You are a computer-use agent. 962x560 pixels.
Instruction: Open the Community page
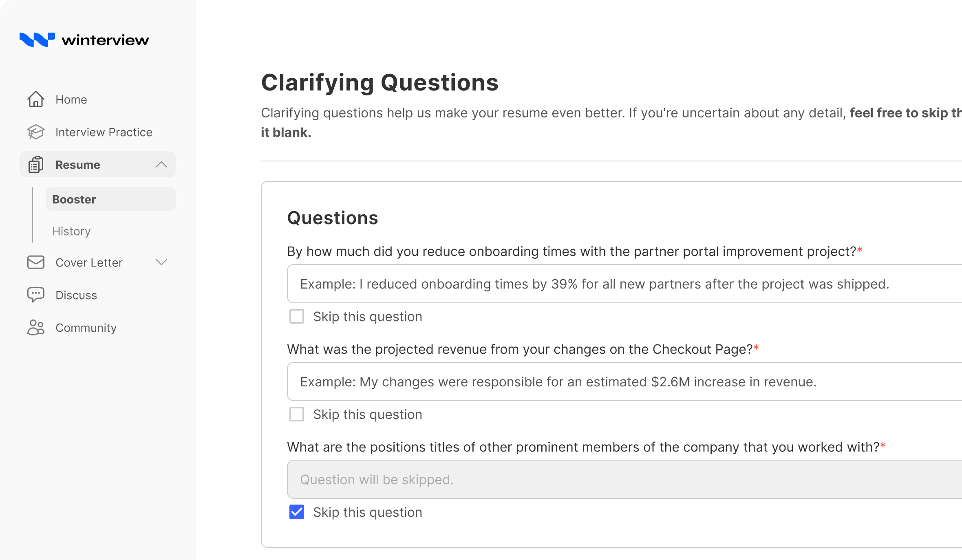(x=86, y=328)
